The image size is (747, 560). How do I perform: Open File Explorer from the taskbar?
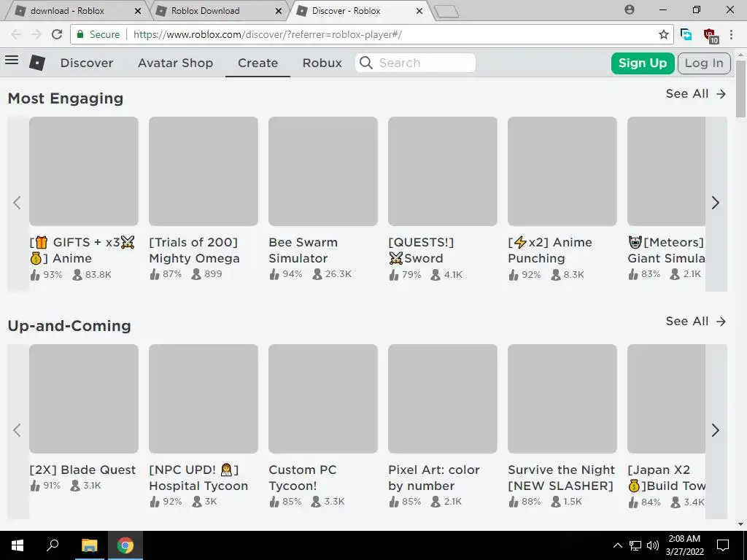coord(89,545)
